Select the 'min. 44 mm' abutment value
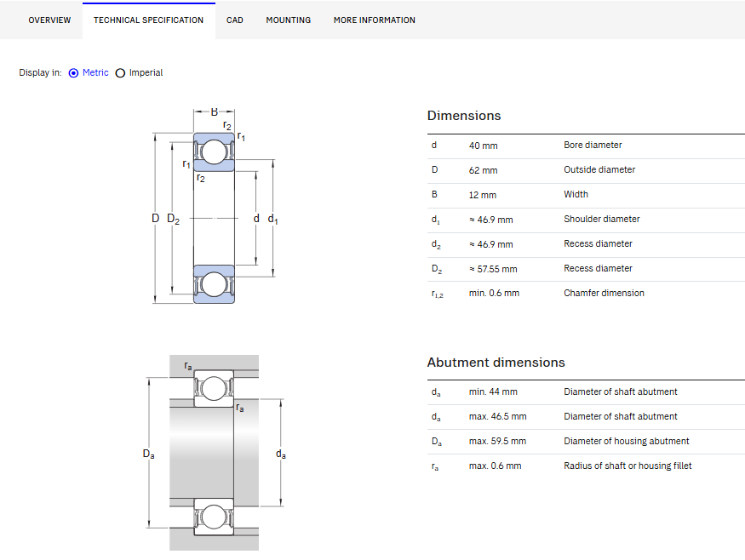The width and height of the screenshot is (745, 560). tap(493, 391)
